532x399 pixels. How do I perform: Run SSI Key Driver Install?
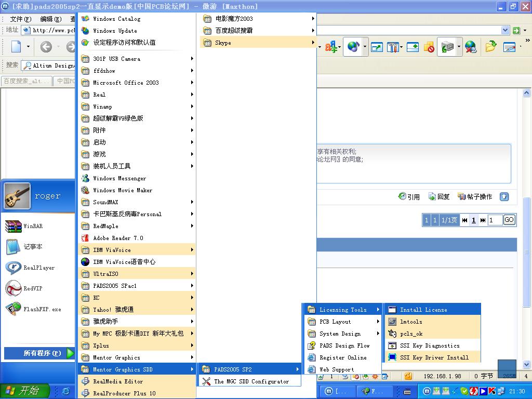(433, 357)
